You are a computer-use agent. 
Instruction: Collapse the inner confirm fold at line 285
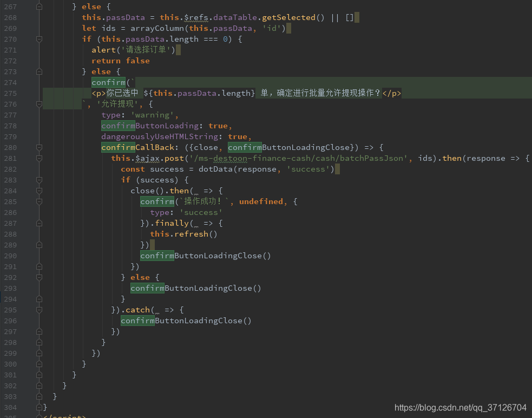point(40,202)
